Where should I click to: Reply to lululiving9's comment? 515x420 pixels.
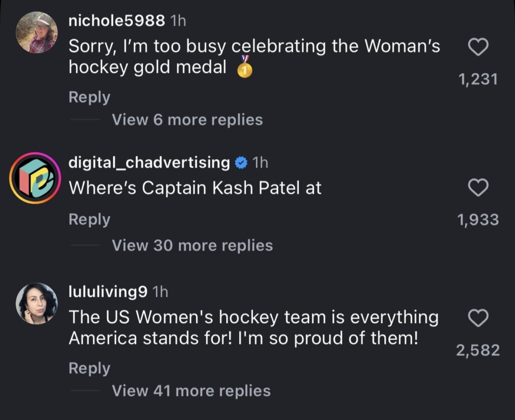coord(89,368)
